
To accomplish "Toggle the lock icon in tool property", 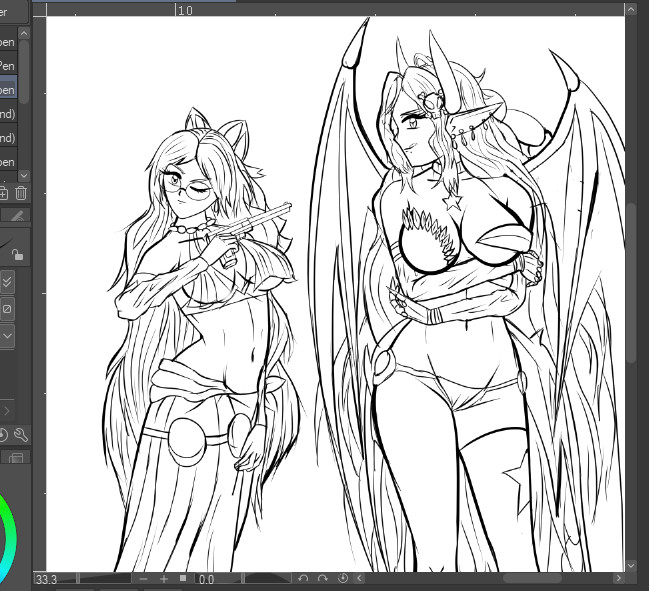I will click(x=18, y=255).
